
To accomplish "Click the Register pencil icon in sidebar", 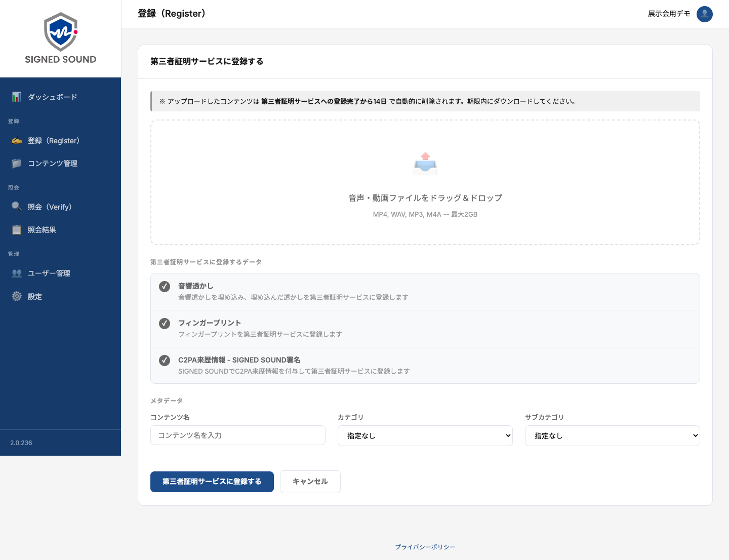I will point(17,140).
